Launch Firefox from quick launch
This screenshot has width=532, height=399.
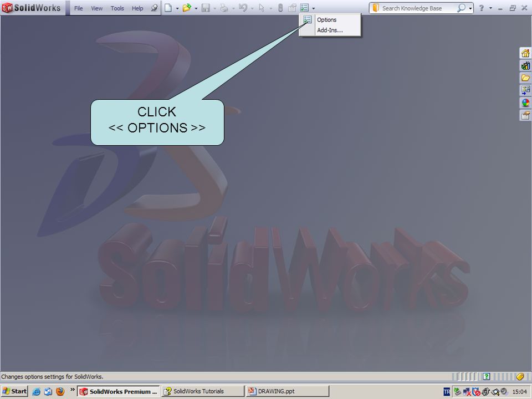click(60, 392)
